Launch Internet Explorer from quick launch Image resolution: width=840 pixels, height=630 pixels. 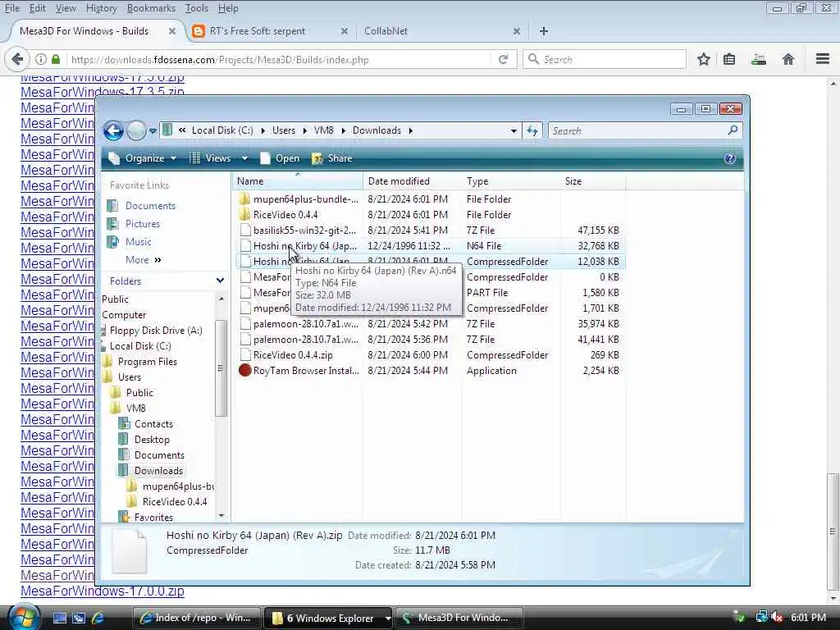pos(98,618)
